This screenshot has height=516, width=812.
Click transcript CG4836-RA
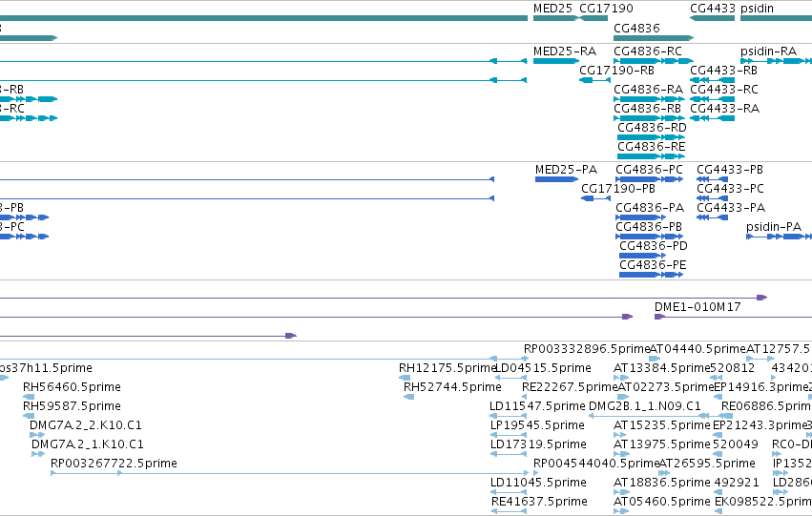648,90
